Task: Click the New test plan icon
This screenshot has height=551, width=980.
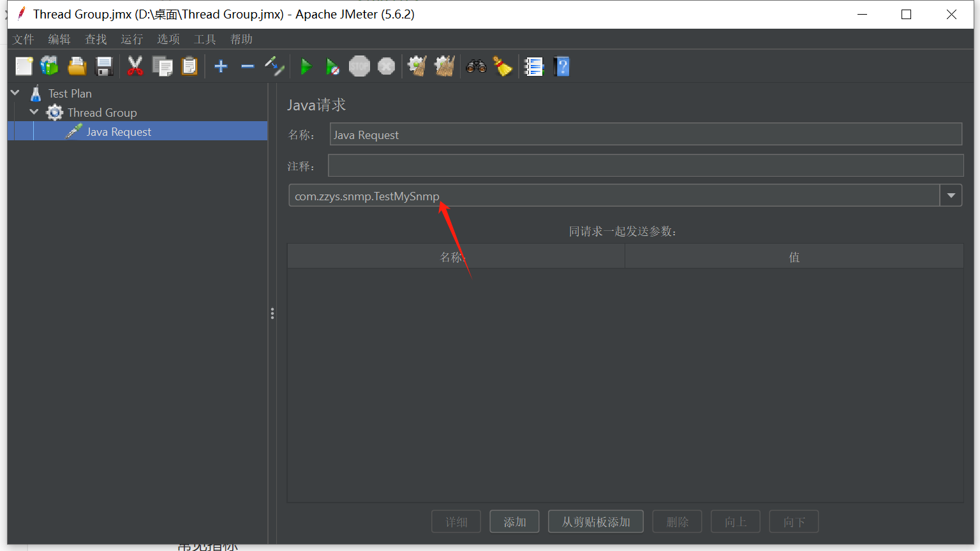Action: (x=24, y=66)
